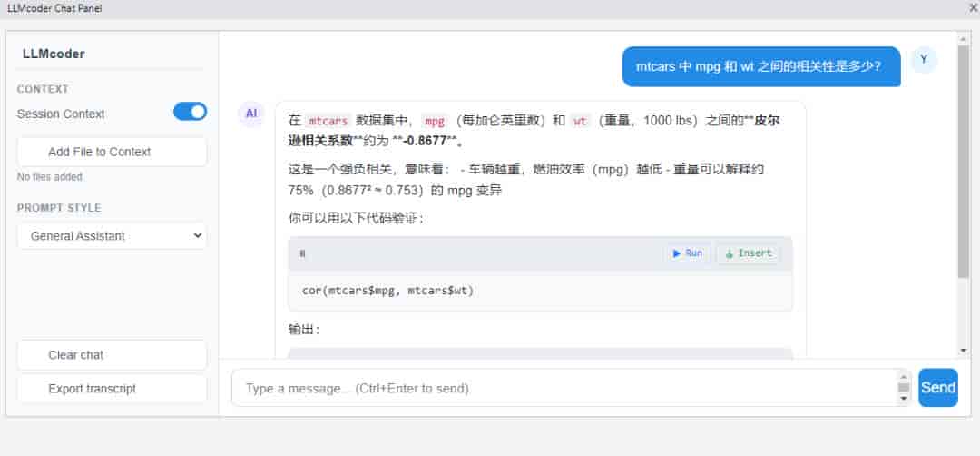This screenshot has width=980, height=456.
Task: Click the 'No files added' text
Action: click(49, 177)
